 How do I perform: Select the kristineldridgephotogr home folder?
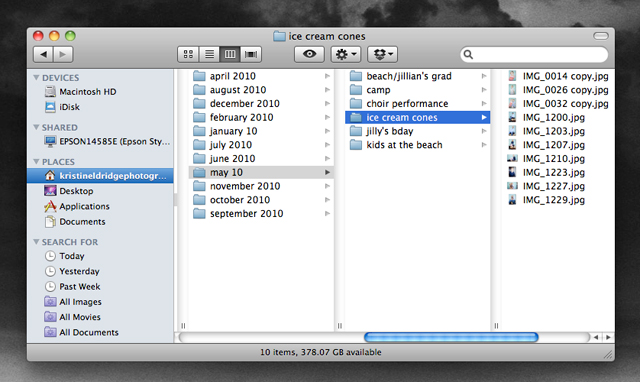pos(100,176)
